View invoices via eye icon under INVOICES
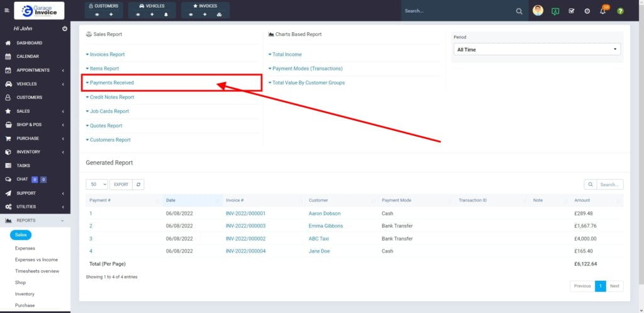The image size is (644, 313). (191, 14)
